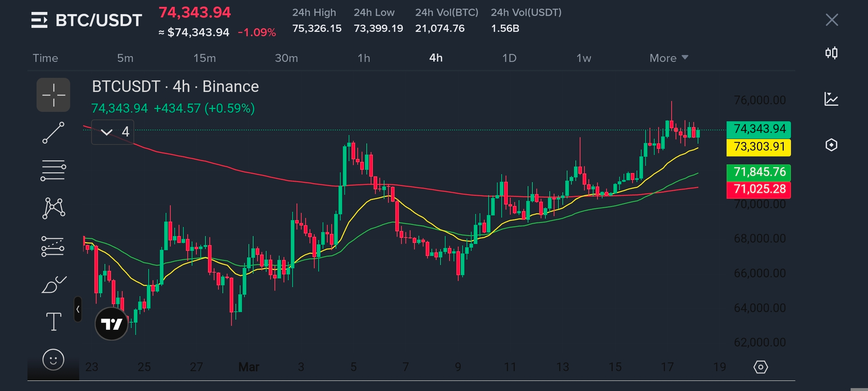Select the text annotation tool
This screenshot has width=868, height=391.
pos(54,321)
